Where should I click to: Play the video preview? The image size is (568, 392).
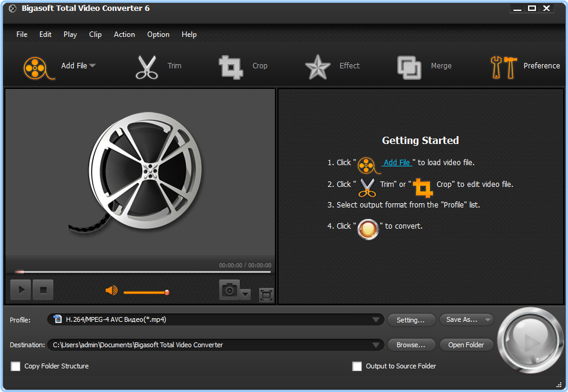tap(21, 290)
